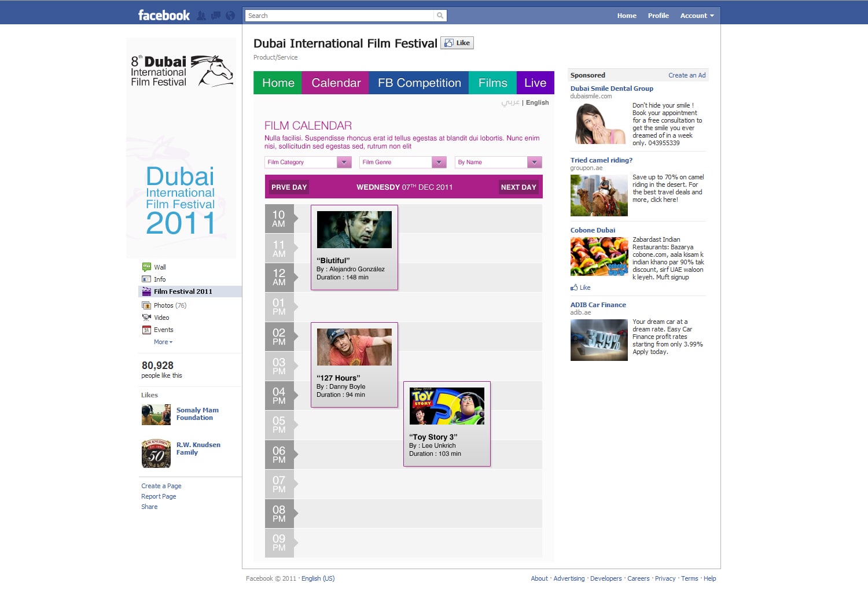Open the Toy Story 3 film thumbnail

[x=447, y=406]
